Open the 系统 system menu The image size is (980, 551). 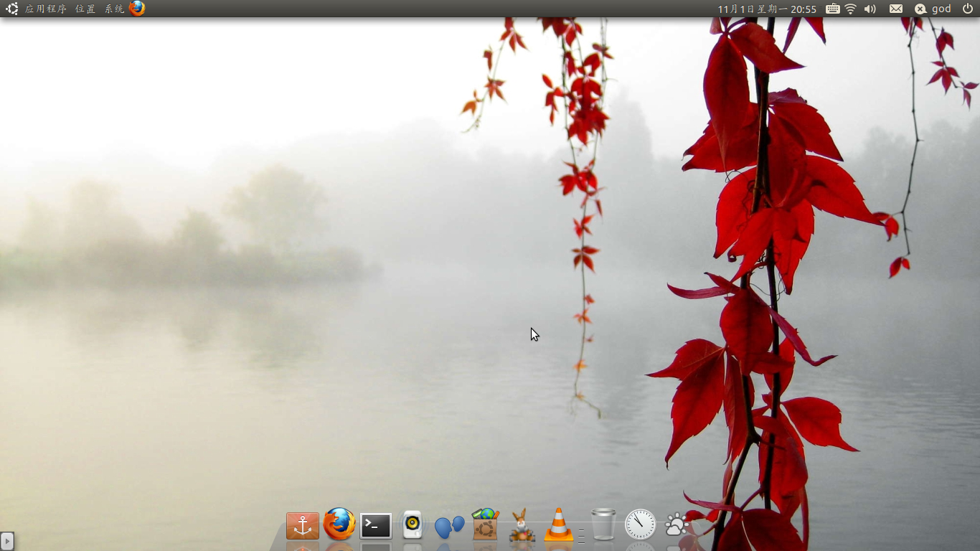pos(114,9)
